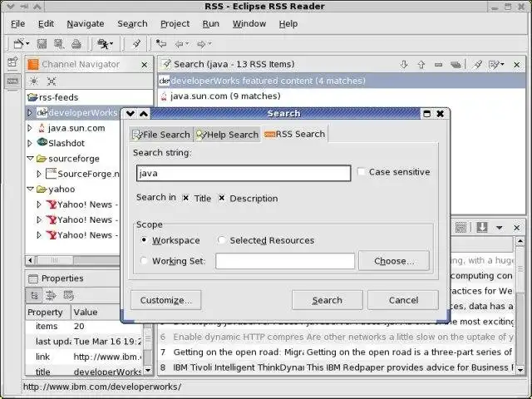
Task: Expand the SourceForge.net channel node
Action: click(x=39, y=174)
